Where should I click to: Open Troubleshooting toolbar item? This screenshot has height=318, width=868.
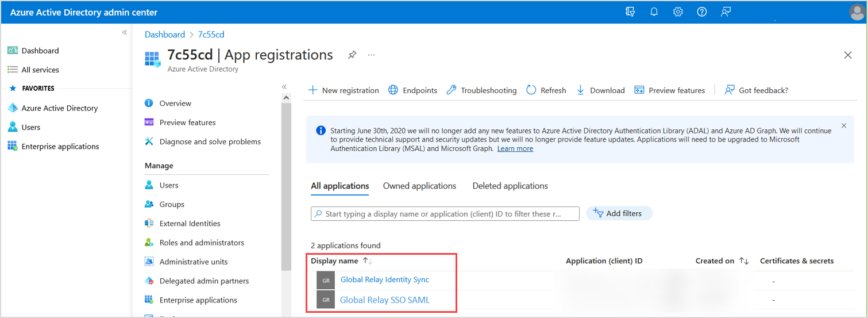tap(481, 90)
